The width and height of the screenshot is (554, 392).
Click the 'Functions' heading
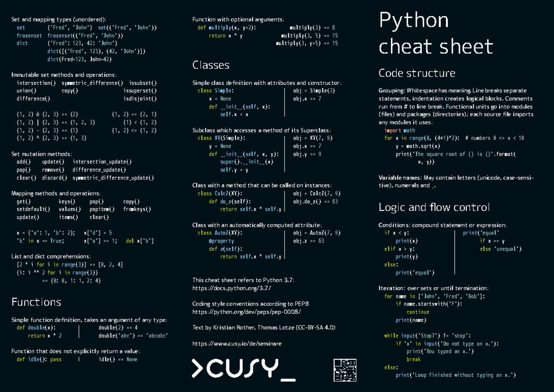(36, 302)
